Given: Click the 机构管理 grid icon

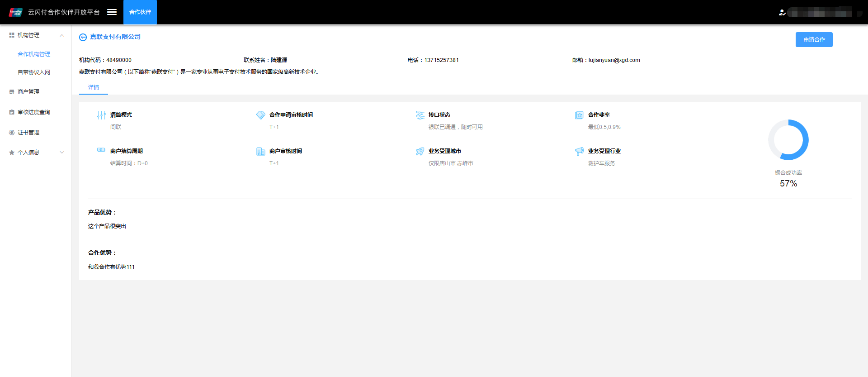Looking at the screenshot, I should point(12,35).
